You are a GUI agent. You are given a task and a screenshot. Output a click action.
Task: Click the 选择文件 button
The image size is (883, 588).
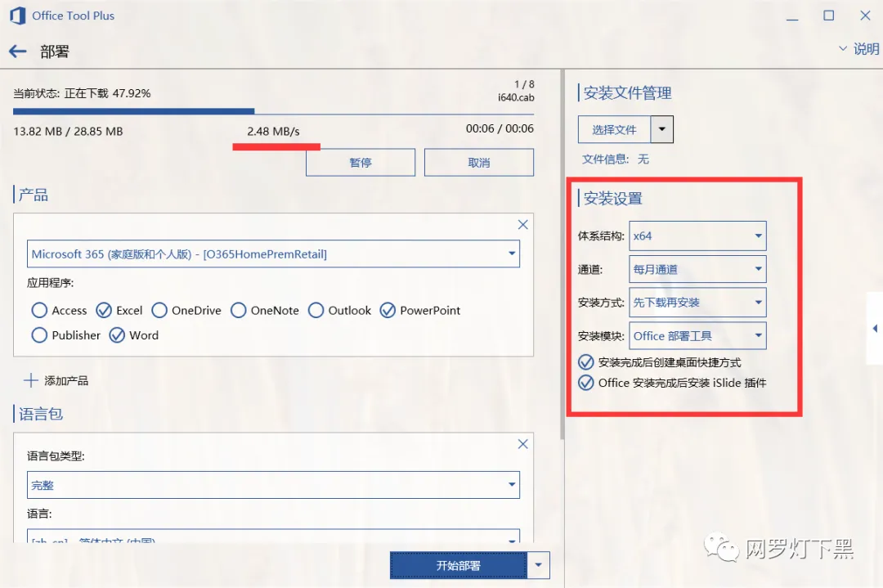pos(614,129)
